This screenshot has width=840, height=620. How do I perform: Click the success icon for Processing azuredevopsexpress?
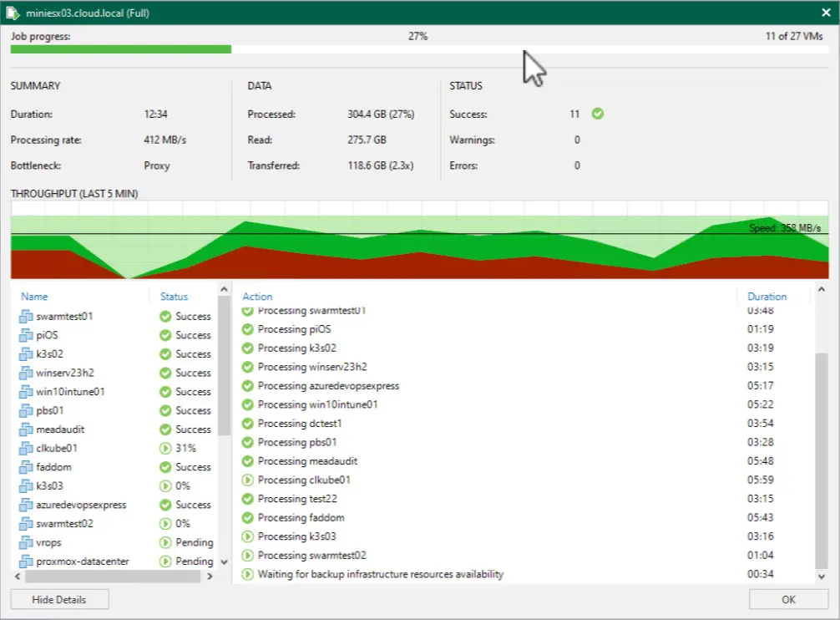[247, 386]
